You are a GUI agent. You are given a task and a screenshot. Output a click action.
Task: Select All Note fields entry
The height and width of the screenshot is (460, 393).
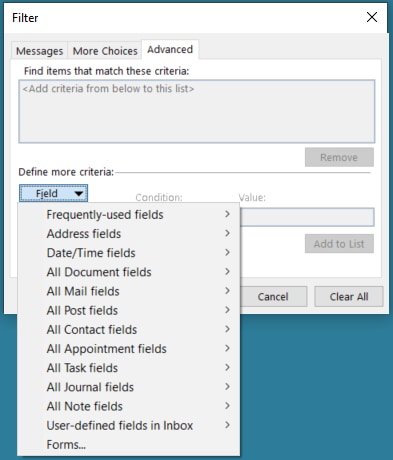pyautogui.click(x=129, y=406)
